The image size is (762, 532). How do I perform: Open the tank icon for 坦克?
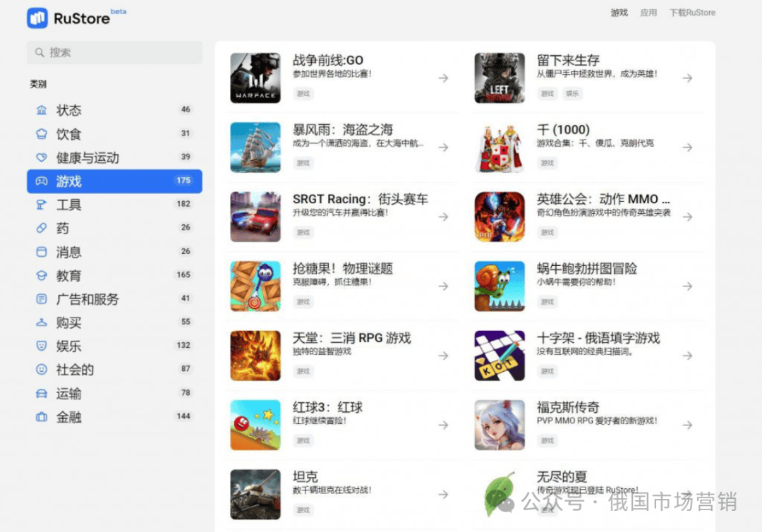255,495
